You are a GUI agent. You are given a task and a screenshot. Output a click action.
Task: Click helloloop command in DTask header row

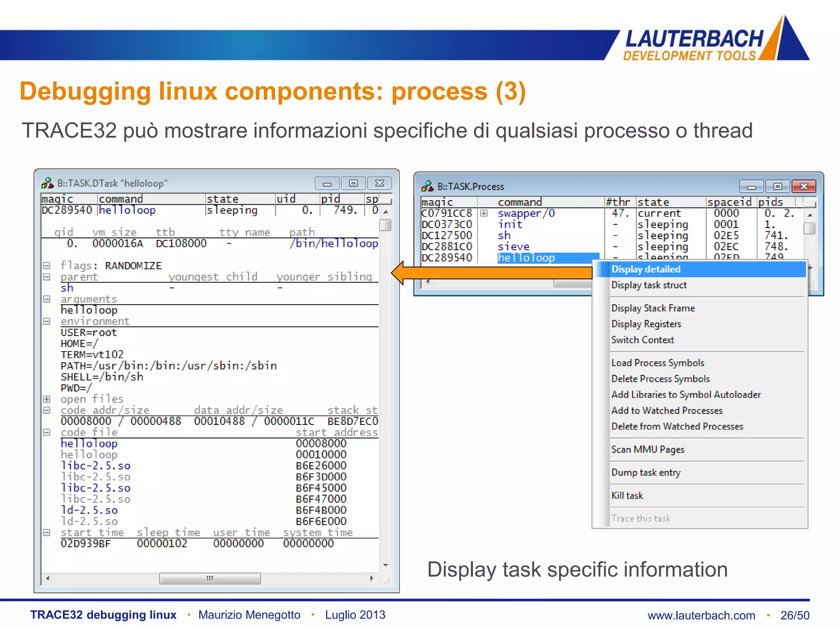click(x=127, y=210)
